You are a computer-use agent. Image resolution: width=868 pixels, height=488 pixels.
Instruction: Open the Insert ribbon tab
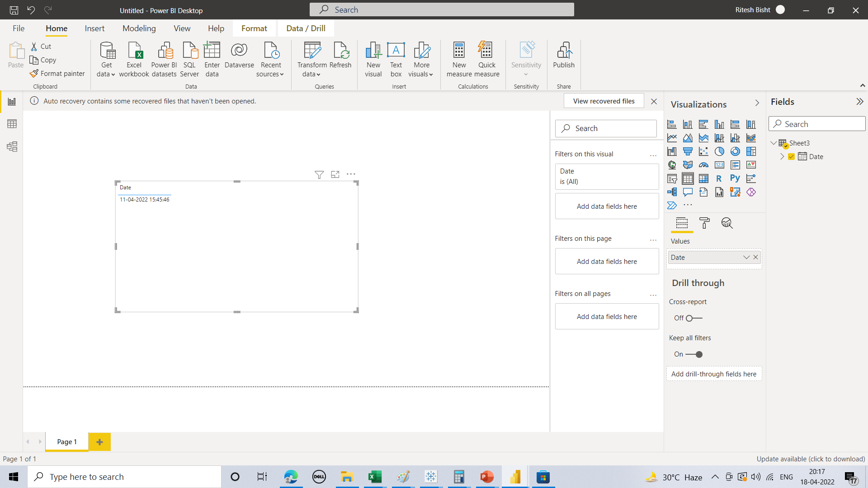94,28
